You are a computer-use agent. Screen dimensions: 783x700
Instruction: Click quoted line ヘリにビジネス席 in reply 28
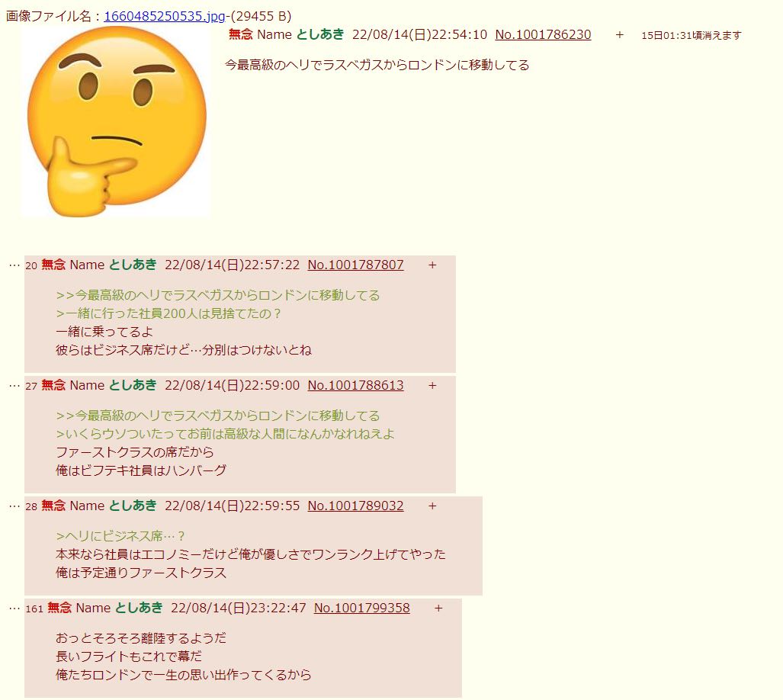point(120,536)
